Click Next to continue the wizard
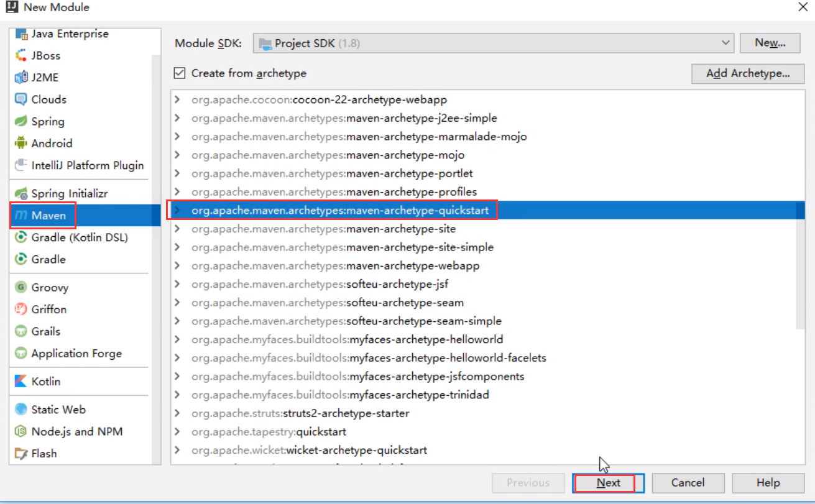Screen dimensions: 815x504 [608, 483]
